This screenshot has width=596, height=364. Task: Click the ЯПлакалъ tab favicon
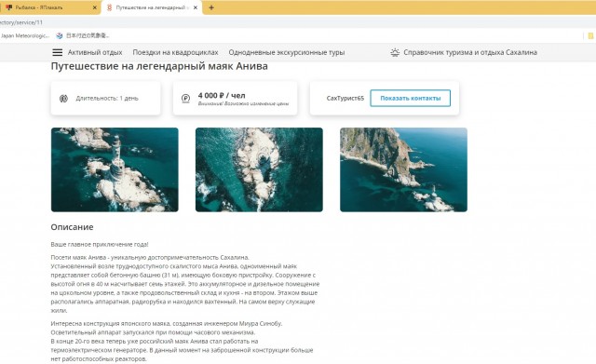click(x=8, y=7)
